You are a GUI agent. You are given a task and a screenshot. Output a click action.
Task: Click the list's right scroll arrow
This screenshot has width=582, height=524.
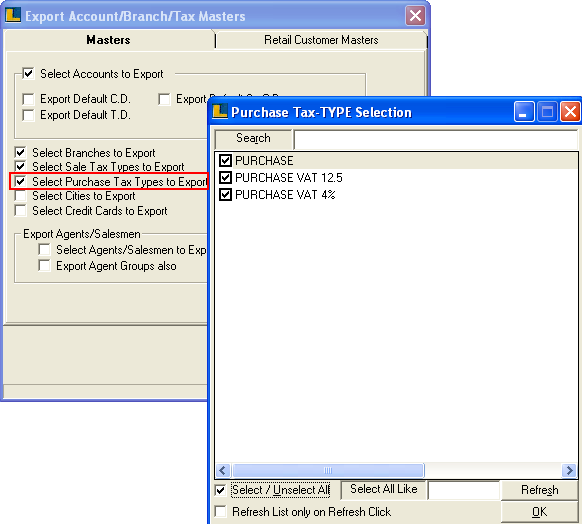(569, 471)
